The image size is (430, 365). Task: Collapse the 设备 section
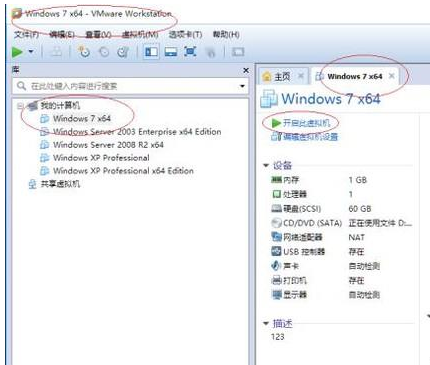point(266,165)
